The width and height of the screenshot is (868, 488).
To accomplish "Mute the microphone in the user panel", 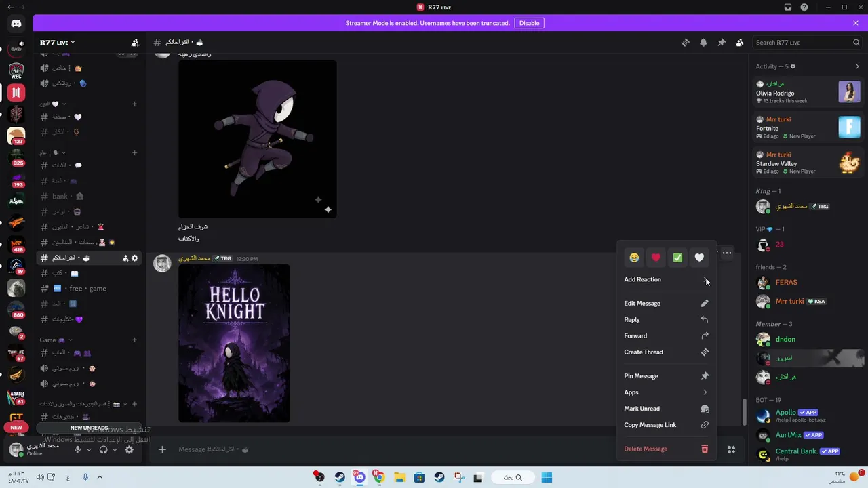I will (78, 449).
